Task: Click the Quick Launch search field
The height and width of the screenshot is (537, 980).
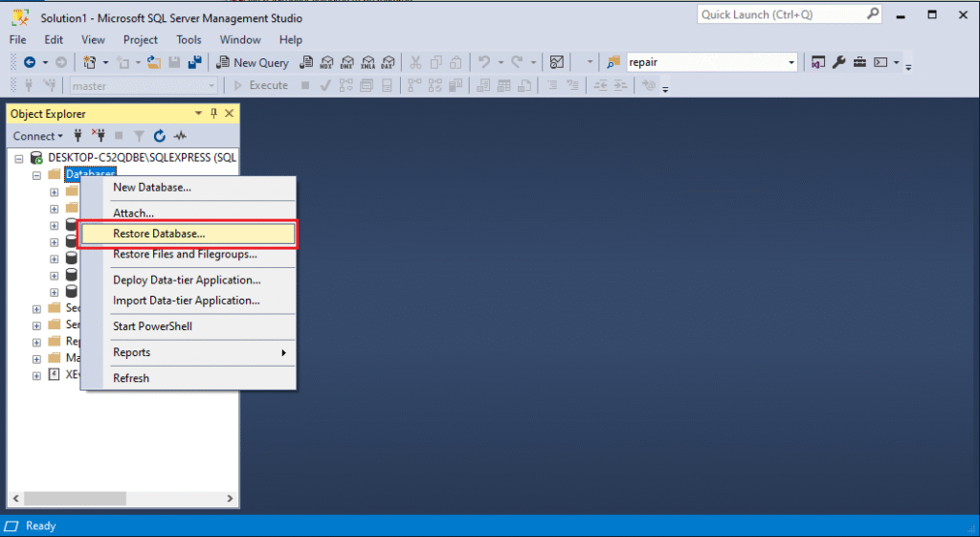Action: 789,14
